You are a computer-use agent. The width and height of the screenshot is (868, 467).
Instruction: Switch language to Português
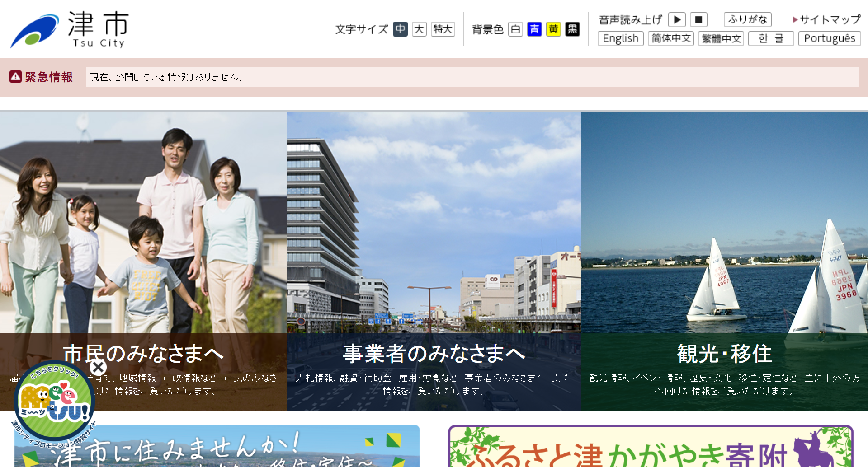click(829, 39)
